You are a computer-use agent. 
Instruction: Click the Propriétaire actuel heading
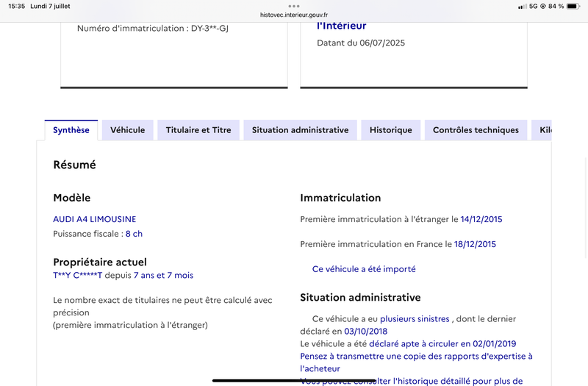click(100, 262)
